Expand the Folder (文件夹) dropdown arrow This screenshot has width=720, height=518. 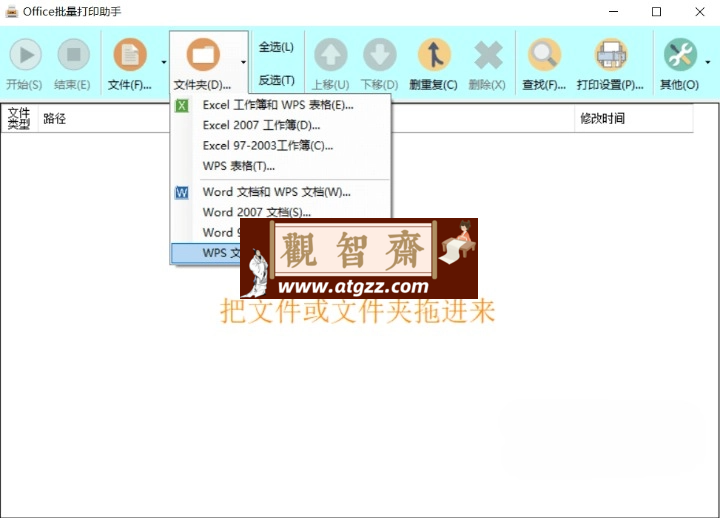[x=243, y=62]
